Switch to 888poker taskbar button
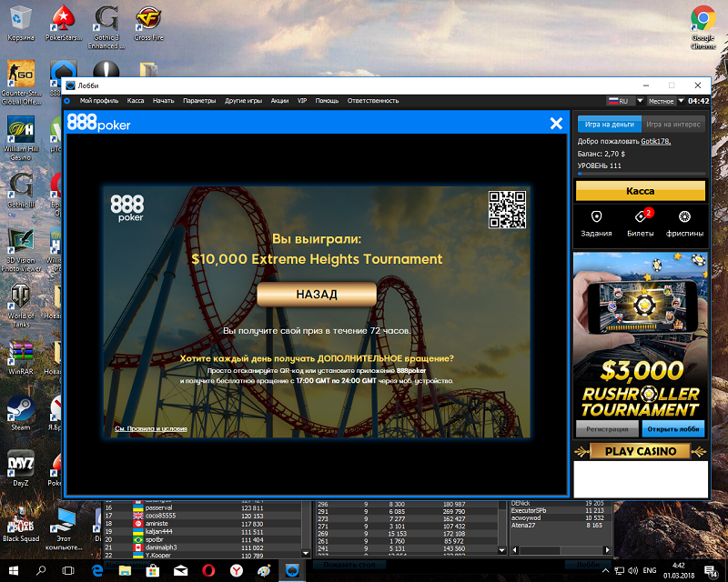The width and height of the screenshot is (728, 582). (292, 570)
